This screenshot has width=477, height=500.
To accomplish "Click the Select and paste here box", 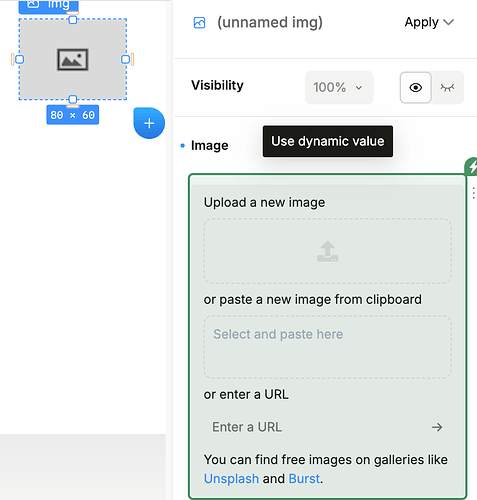I will [x=328, y=347].
